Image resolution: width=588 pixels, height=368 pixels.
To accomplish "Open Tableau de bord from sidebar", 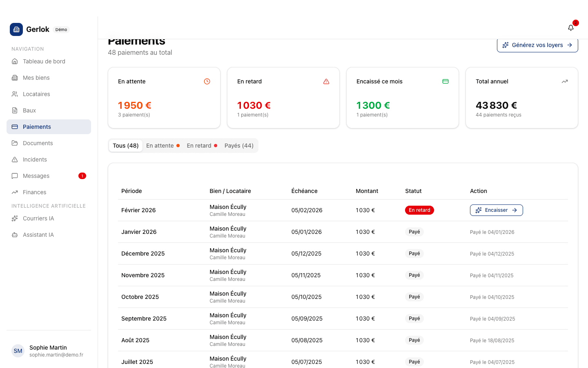I will pos(44,61).
